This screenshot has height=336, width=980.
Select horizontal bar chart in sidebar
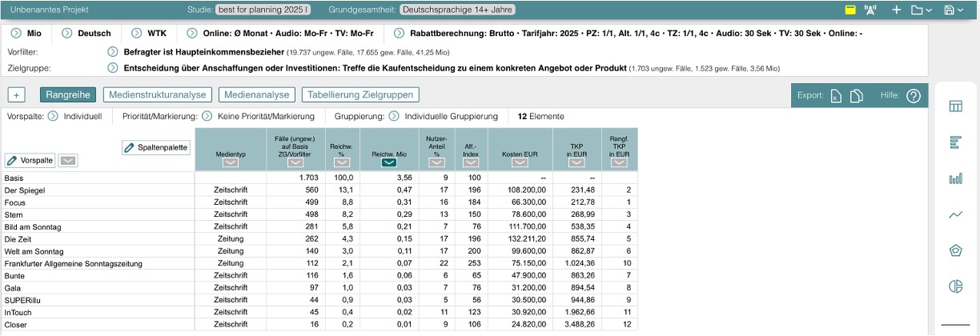[x=955, y=142]
